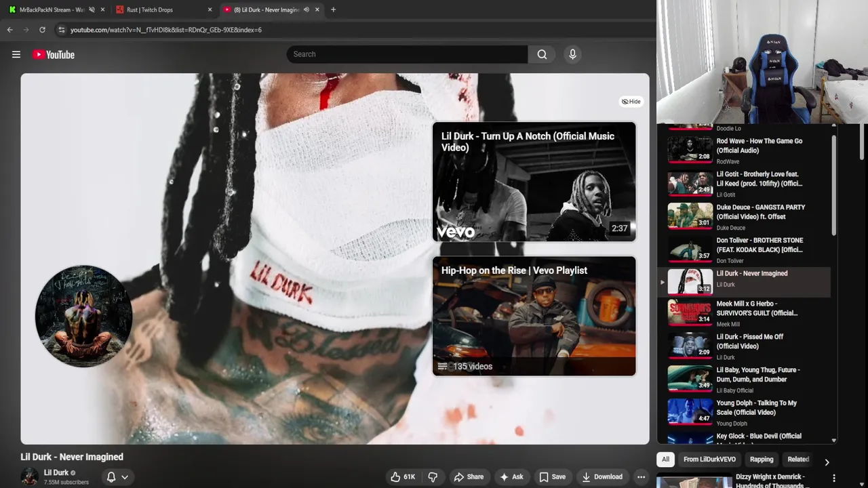Go to YouTube home via logo
868x488 pixels.
click(x=54, y=54)
